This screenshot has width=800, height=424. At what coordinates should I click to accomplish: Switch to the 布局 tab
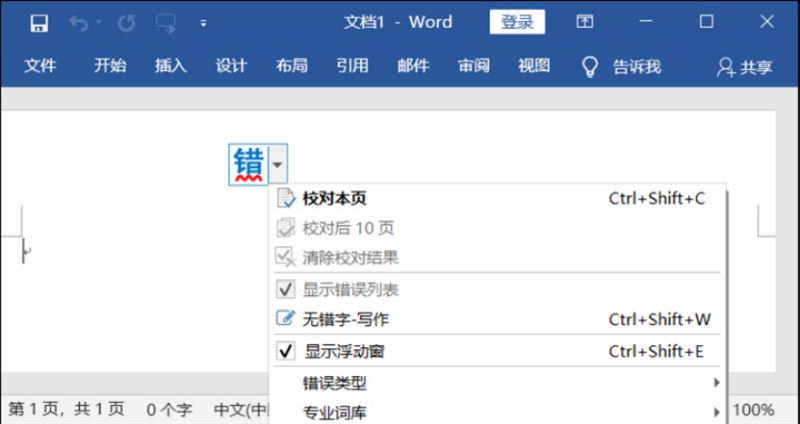291,66
